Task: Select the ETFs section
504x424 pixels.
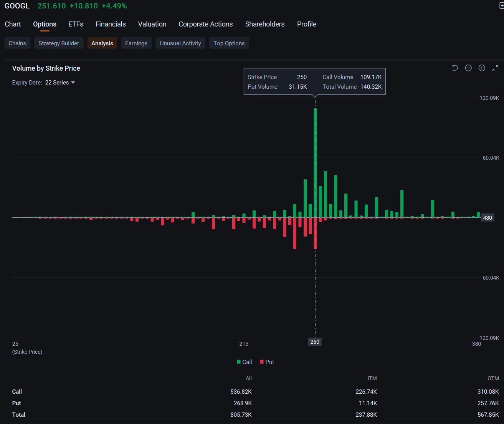Action: pos(76,24)
